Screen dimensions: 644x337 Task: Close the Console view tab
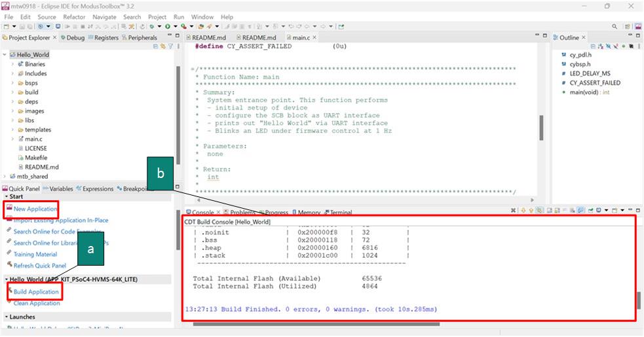point(219,212)
